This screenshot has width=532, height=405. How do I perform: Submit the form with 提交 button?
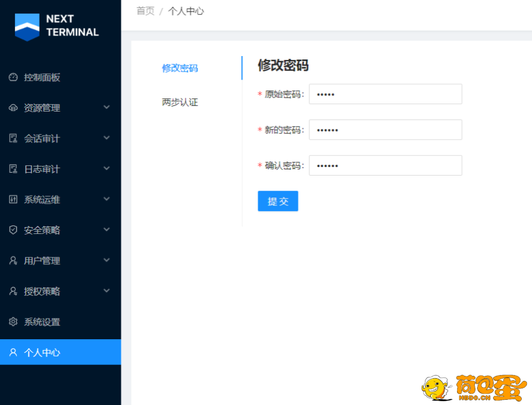click(278, 201)
